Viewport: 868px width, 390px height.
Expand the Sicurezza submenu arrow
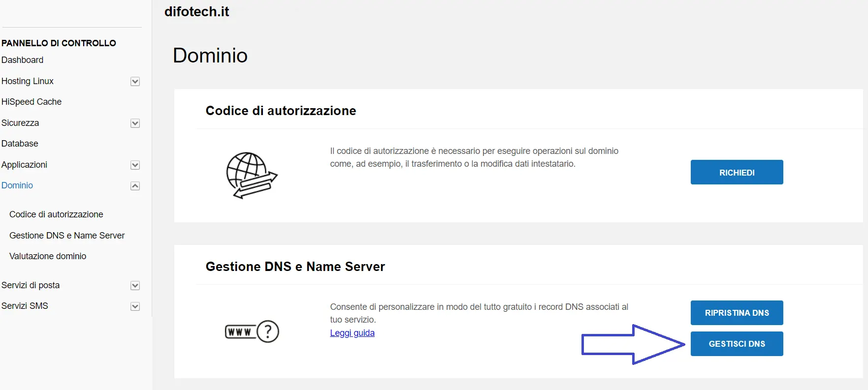(135, 123)
